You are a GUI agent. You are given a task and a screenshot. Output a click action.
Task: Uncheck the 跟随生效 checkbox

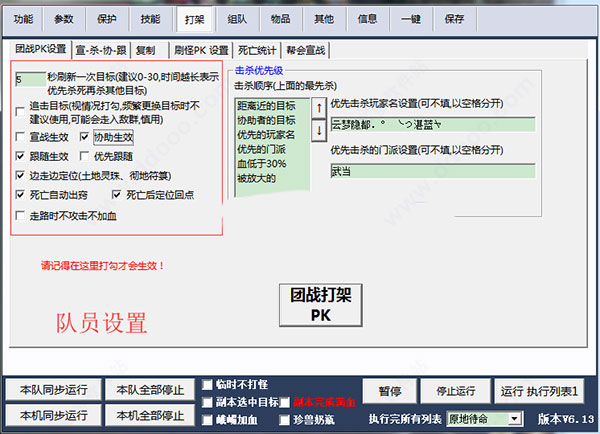click(20, 156)
